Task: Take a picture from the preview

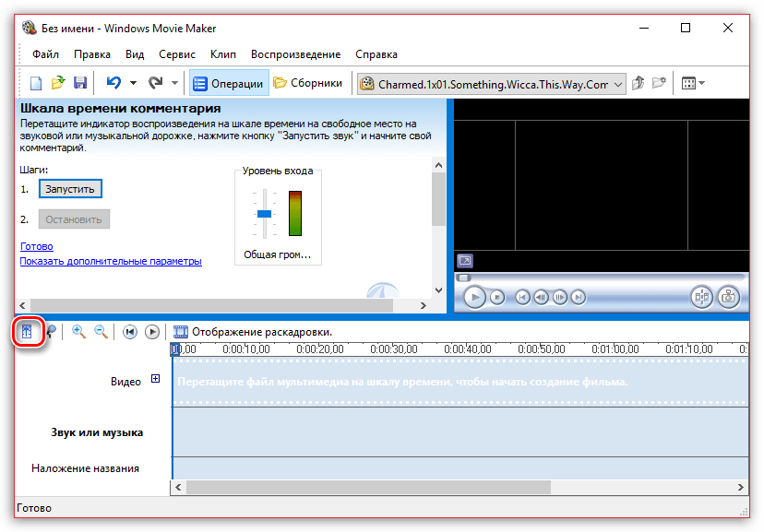Action: point(728,297)
